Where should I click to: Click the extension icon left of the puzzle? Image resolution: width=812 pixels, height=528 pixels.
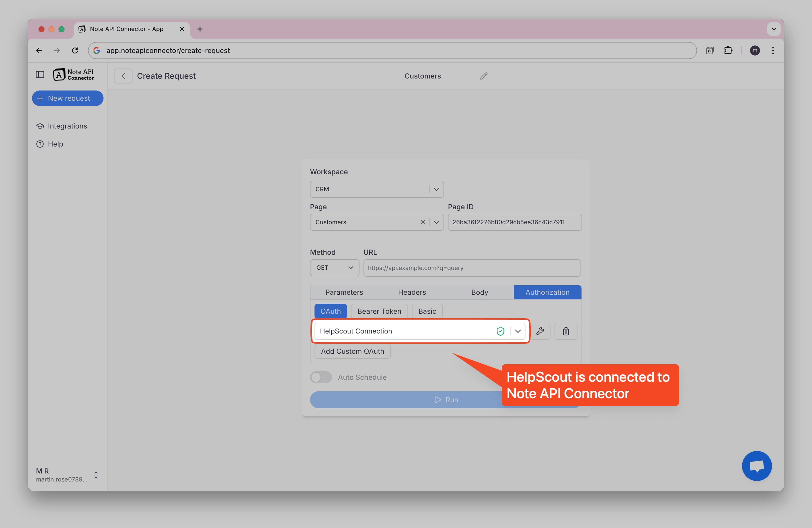710,50
